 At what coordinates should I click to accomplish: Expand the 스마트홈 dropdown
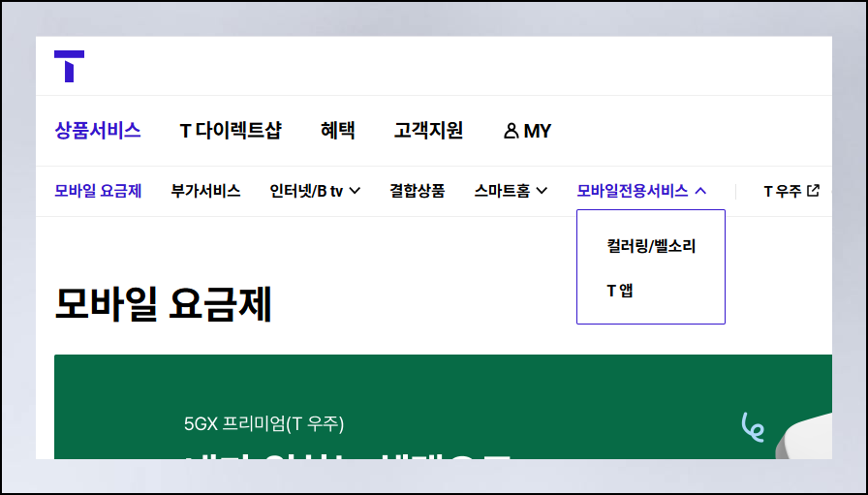(542, 191)
